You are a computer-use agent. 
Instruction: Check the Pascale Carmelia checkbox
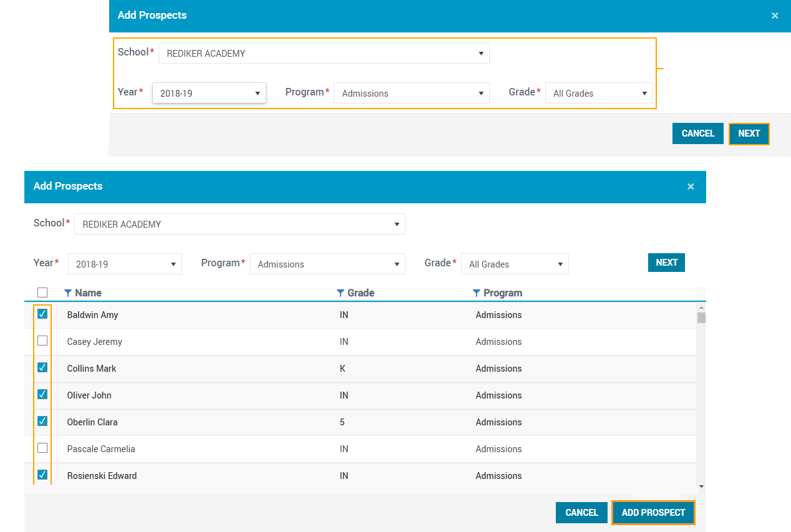[42, 448]
